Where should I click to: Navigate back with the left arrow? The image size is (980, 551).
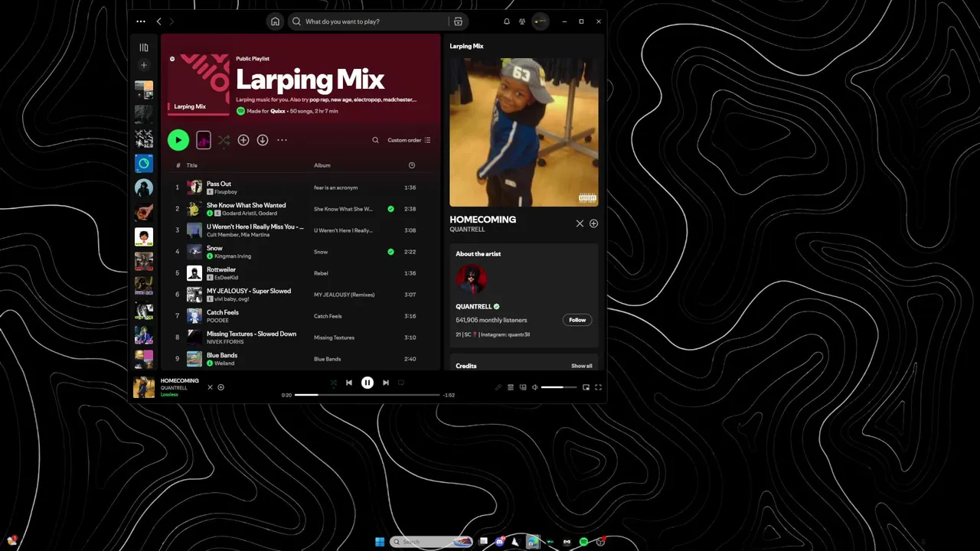[158, 21]
